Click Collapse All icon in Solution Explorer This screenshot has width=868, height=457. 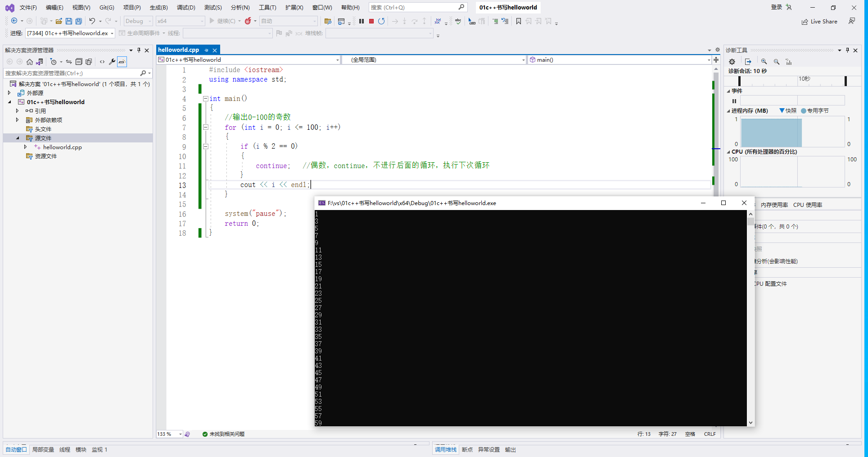pos(79,62)
